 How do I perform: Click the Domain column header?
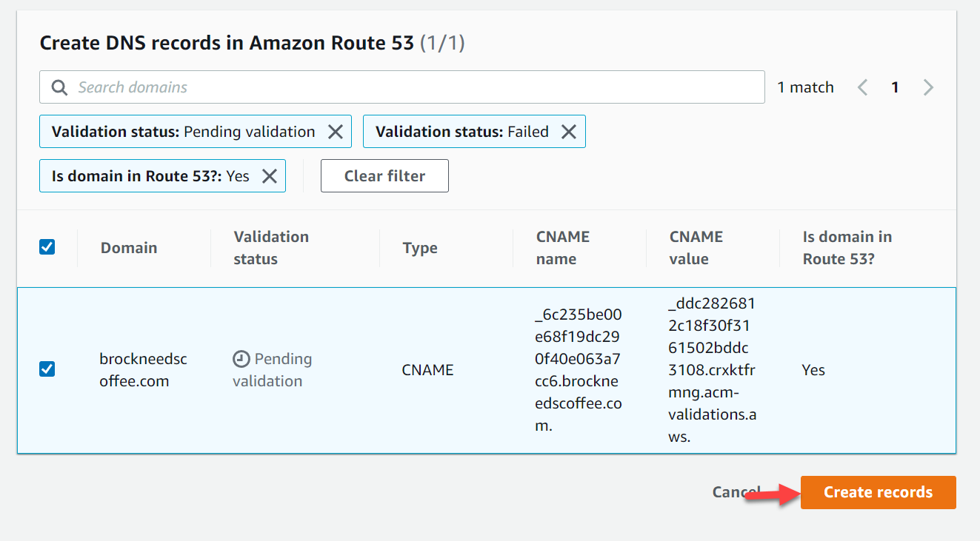coord(129,248)
